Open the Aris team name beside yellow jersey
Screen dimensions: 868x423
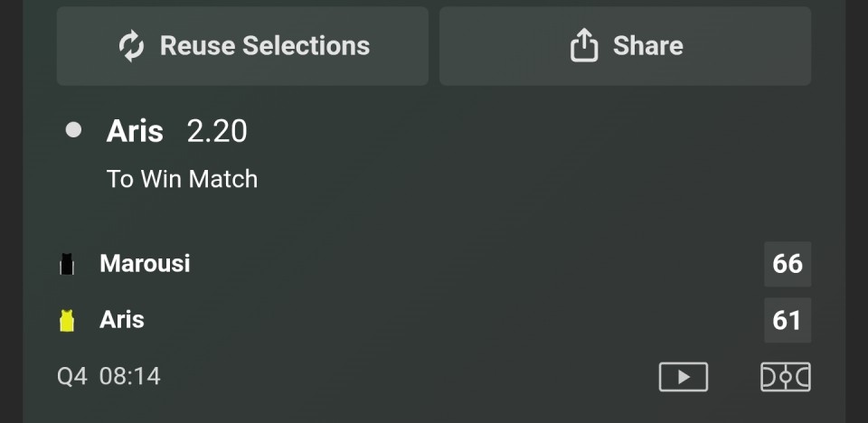click(x=122, y=320)
